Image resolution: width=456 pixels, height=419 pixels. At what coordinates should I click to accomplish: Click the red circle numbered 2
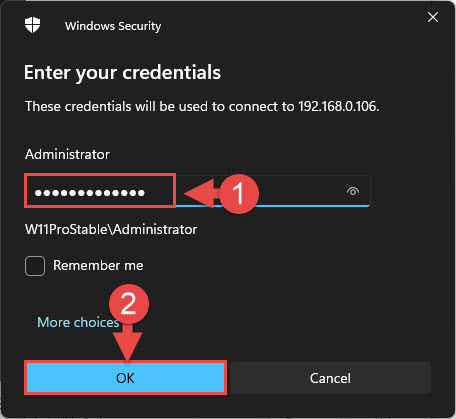(129, 304)
